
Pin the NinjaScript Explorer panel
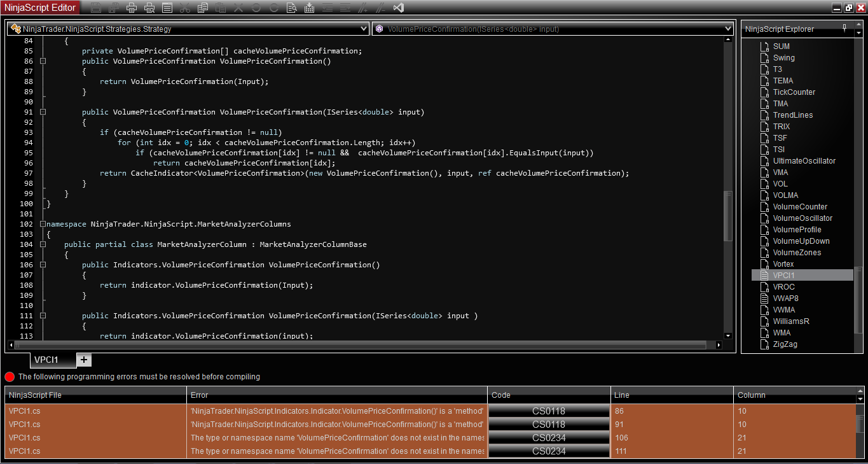tap(844, 28)
